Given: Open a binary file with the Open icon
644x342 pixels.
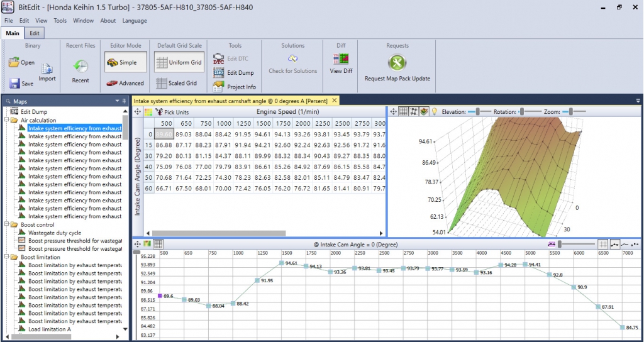Looking at the screenshot, I should click(x=14, y=62).
